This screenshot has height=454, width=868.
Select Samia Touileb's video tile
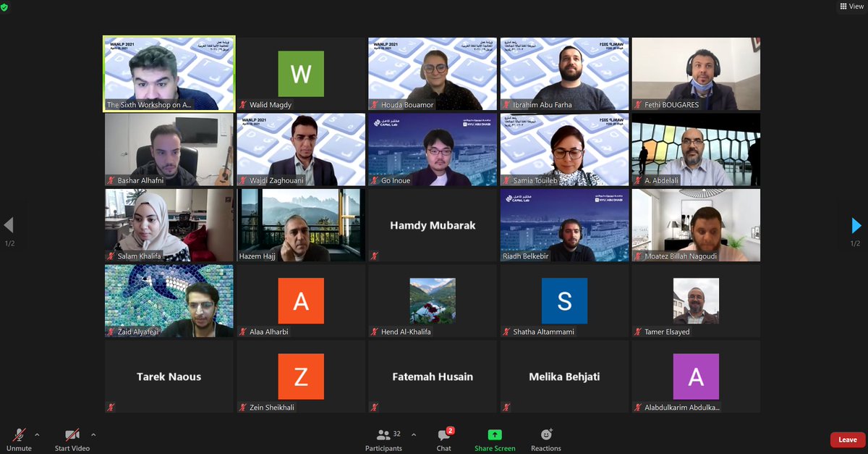pos(564,149)
